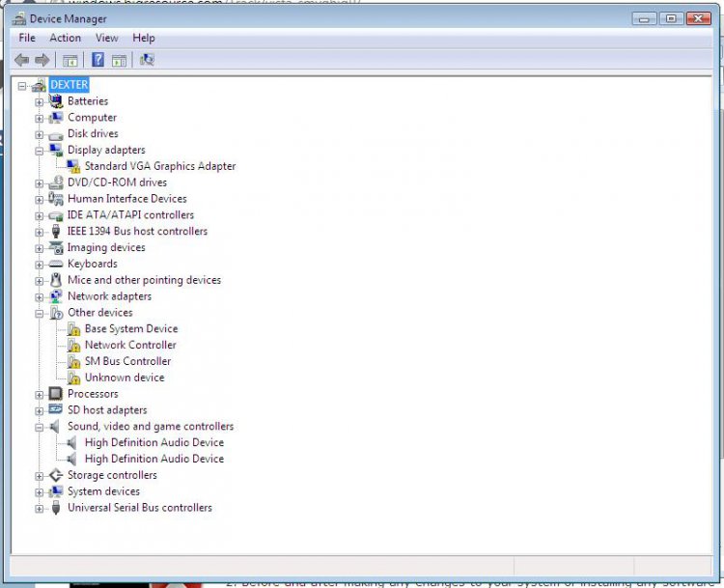Click the Storage controllers icon
The height and width of the screenshot is (588, 724).
[56, 475]
